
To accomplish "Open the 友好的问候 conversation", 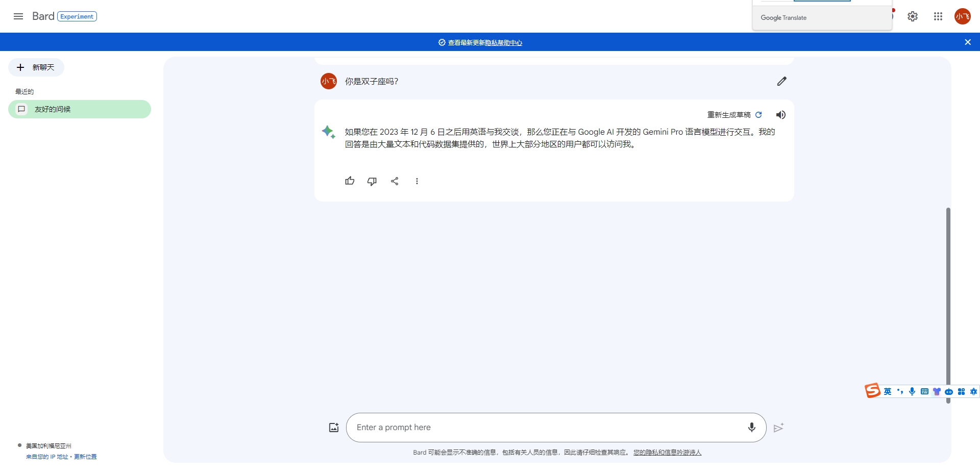I will pos(80,109).
